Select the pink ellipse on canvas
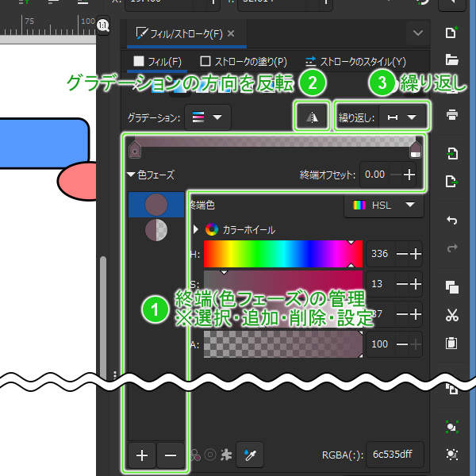The image size is (476, 476). click(78, 181)
